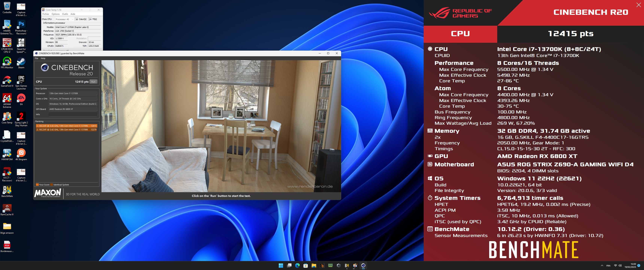Open the Steam desktop shortcut
Image resolution: width=644 pixels, height=270 pixels.
(21, 63)
